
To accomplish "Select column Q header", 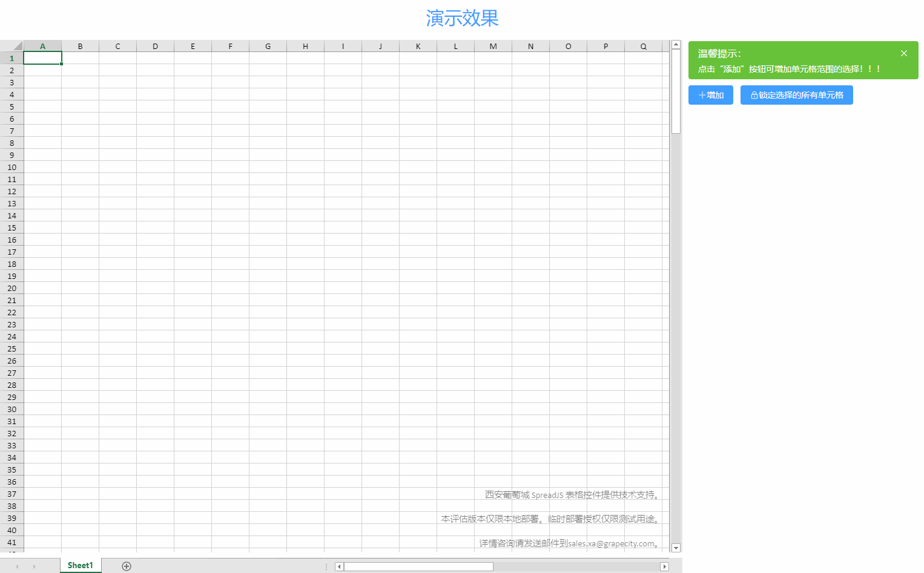I will (643, 45).
